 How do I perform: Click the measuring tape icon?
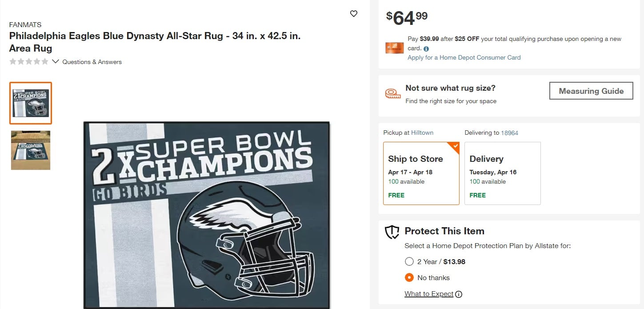[392, 94]
